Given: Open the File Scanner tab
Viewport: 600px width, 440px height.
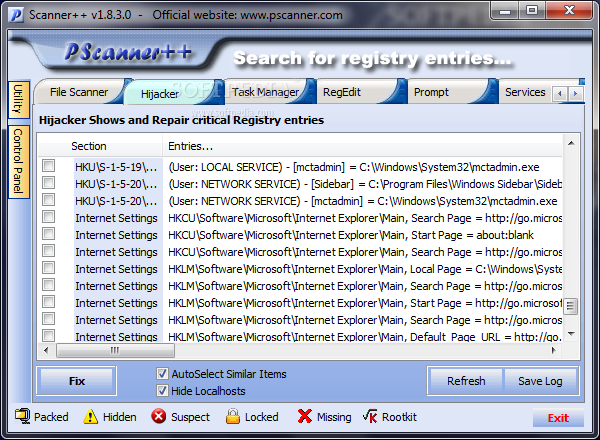Looking at the screenshot, I should click(79, 92).
